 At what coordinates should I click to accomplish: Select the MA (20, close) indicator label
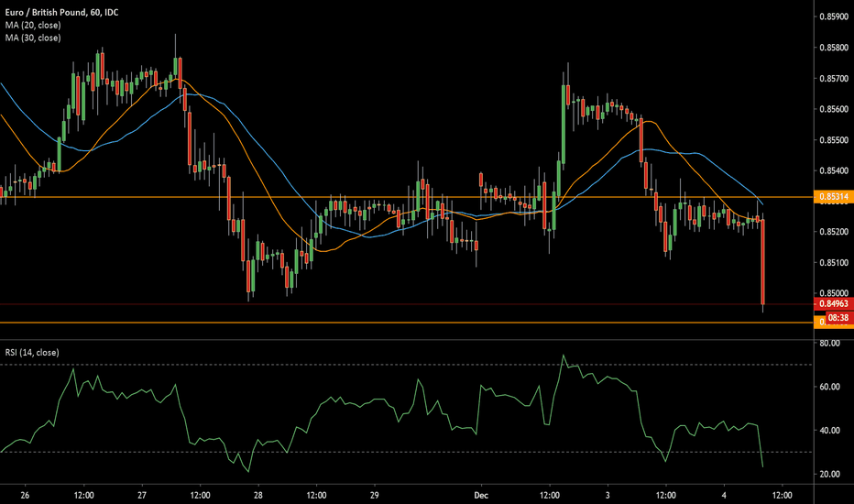[x=31, y=24]
